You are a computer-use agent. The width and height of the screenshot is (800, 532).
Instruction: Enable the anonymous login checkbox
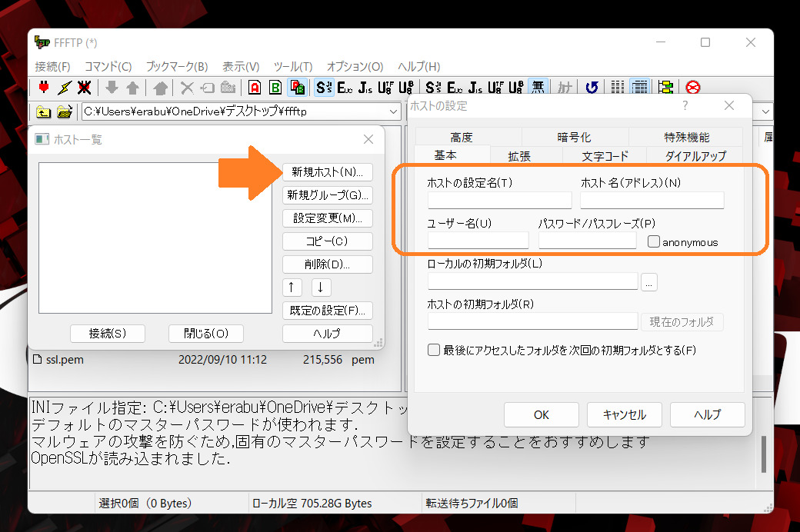pyautogui.click(x=654, y=241)
